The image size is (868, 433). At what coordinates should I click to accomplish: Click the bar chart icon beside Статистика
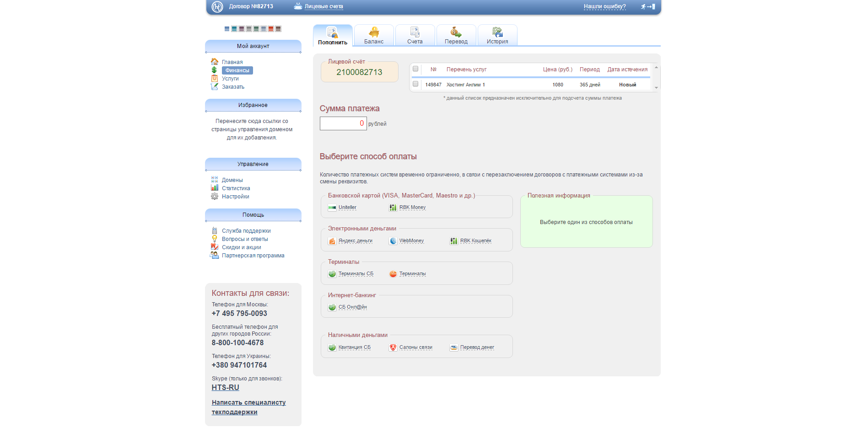pyautogui.click(x=215, y=188)
